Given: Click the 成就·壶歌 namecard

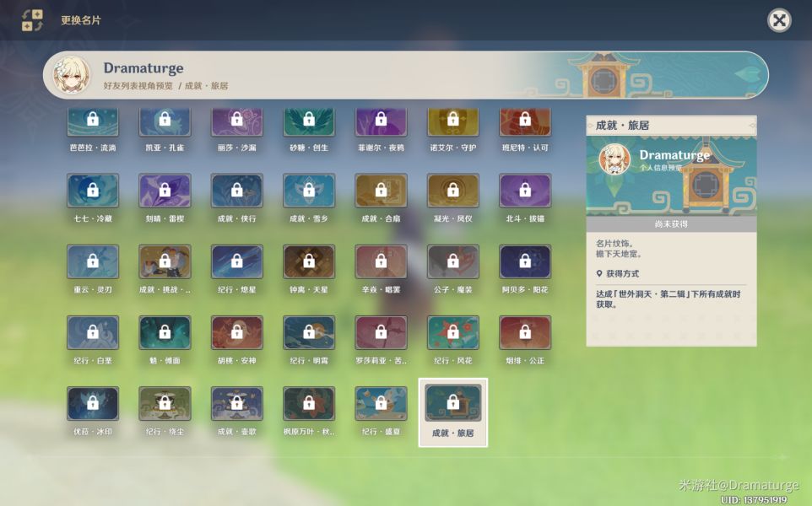Looking at the screenshot, I should pyautogui.click(x=236, y=403).
